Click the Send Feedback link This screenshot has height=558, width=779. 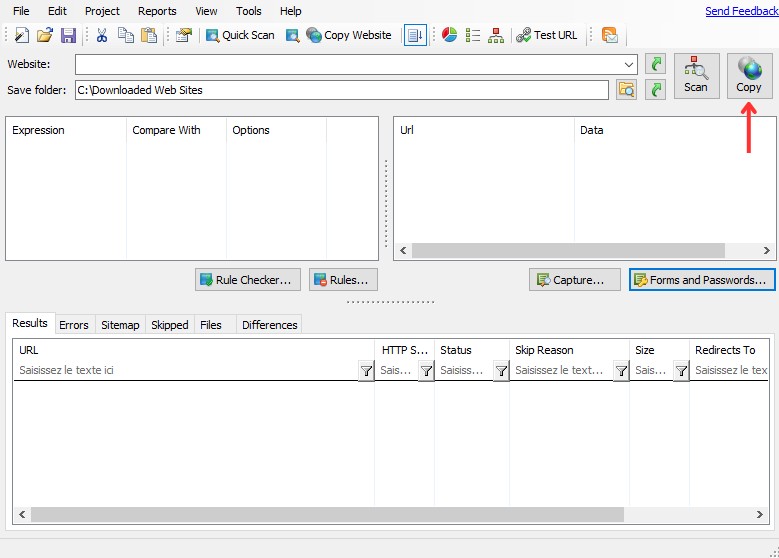(742, 11)
